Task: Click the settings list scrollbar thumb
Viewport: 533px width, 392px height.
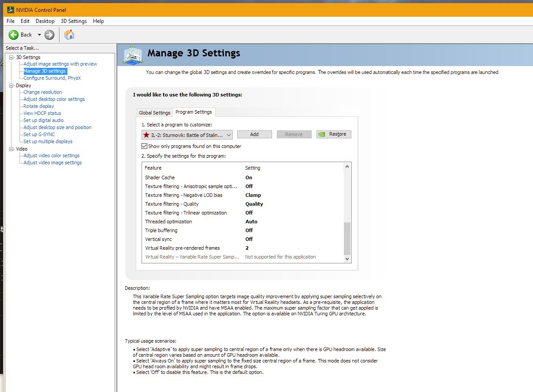Action: pyautogui.click(x=347, y=238)
